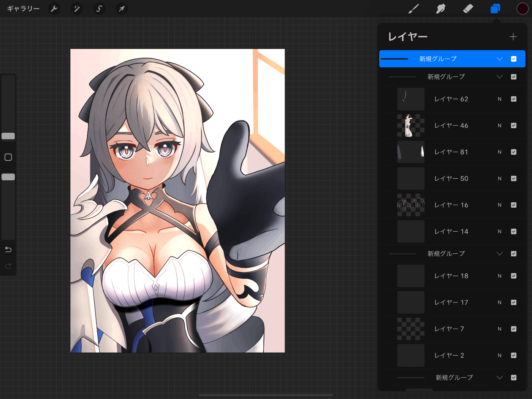
Task: Select the レイヤー 18 layer name
Action: tap(451, 276)
